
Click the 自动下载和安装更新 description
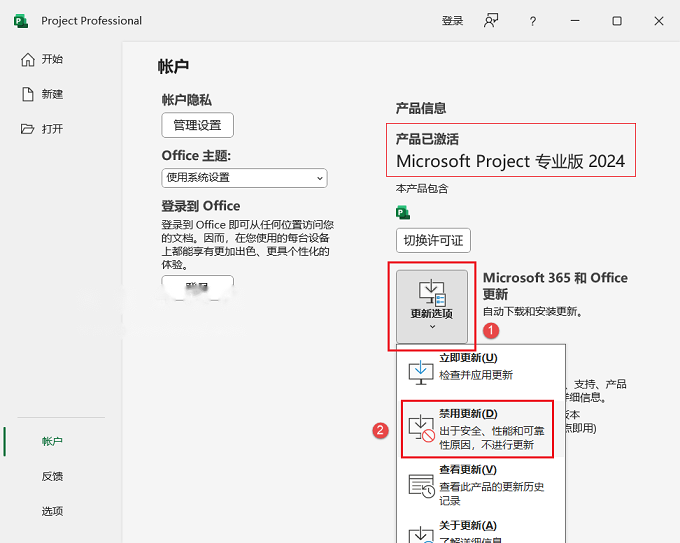[x=533, y=311]
